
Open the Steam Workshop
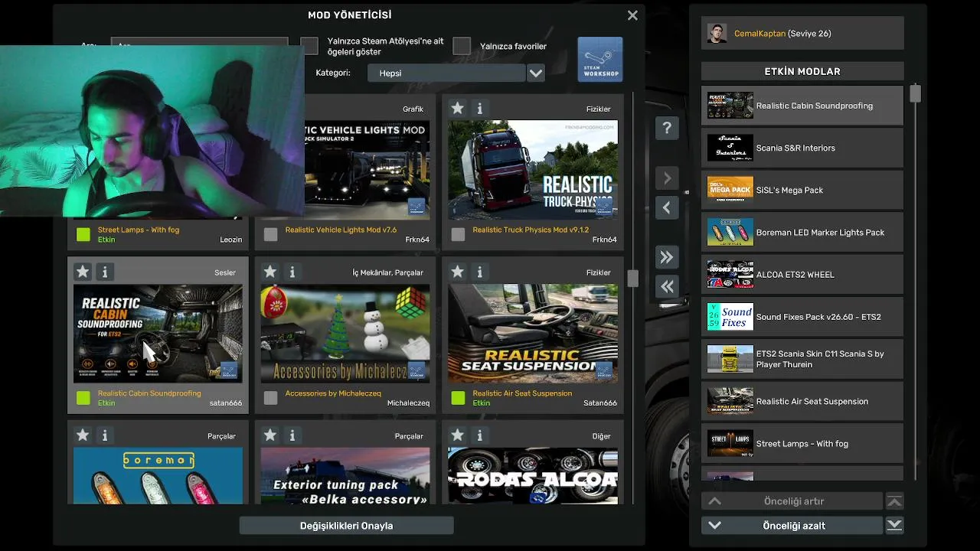pos(600,60)
